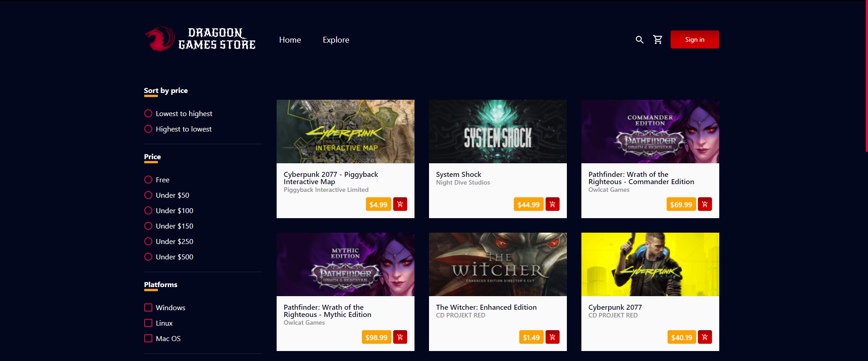
Task: Open the Pathfinder Mythic Edition cover image
Action: (x=346, y=264)
